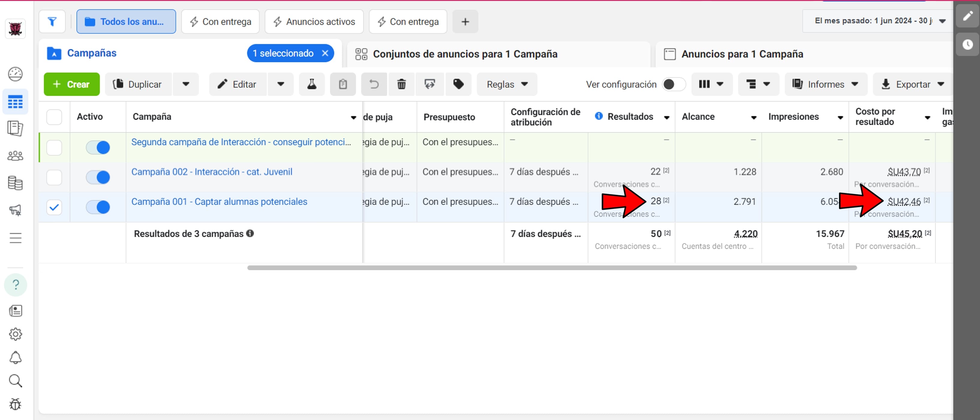Open Campaña 002 - Interacción link

211,172
